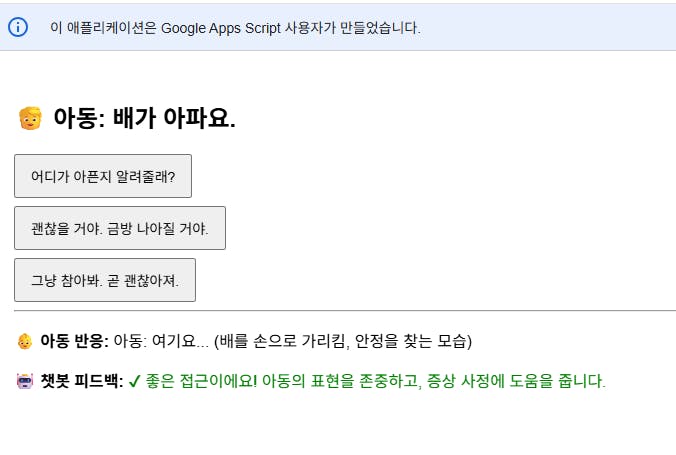
Task: Click the robot emoji beside 챗봇 피드백
Action: [x=25, y=381]
